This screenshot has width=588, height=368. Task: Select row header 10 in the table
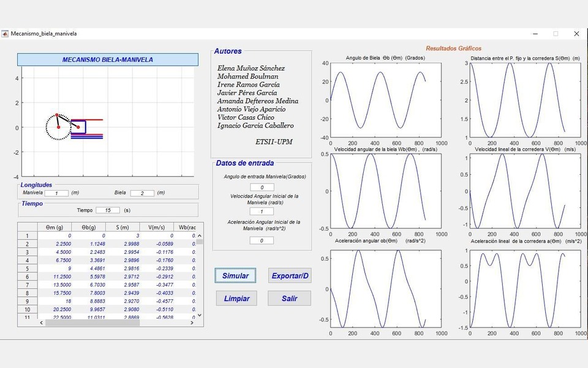(x=28, y=309)
